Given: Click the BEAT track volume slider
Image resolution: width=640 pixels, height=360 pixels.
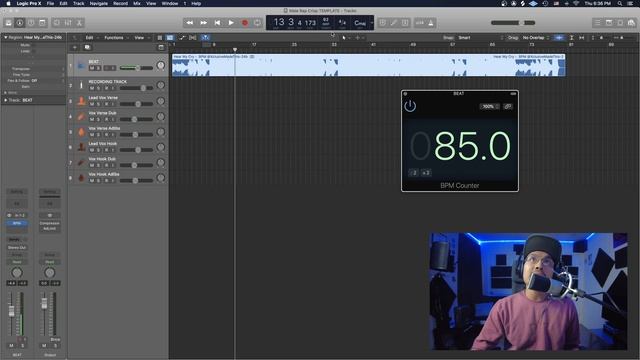Looking at the screenshot, I should (136, 68).
